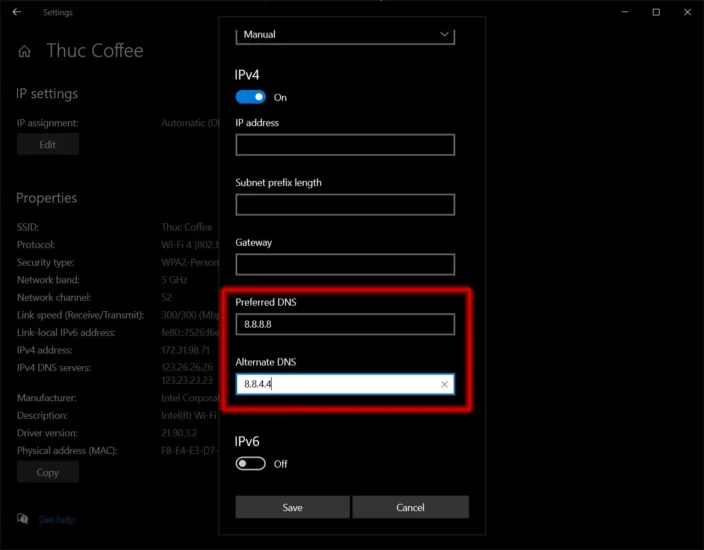704x550 pixels.
Task: Turn off the IPv4 toggle
Action: pyautogui.click(x=251, y=97)
